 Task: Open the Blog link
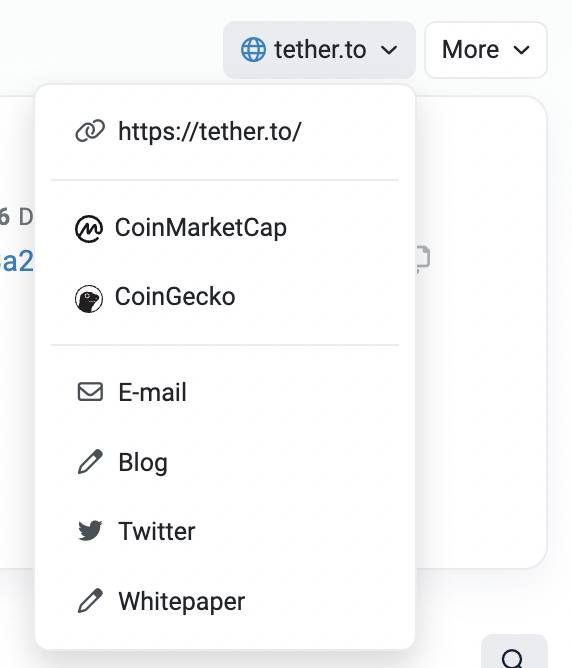coord(224,462)
